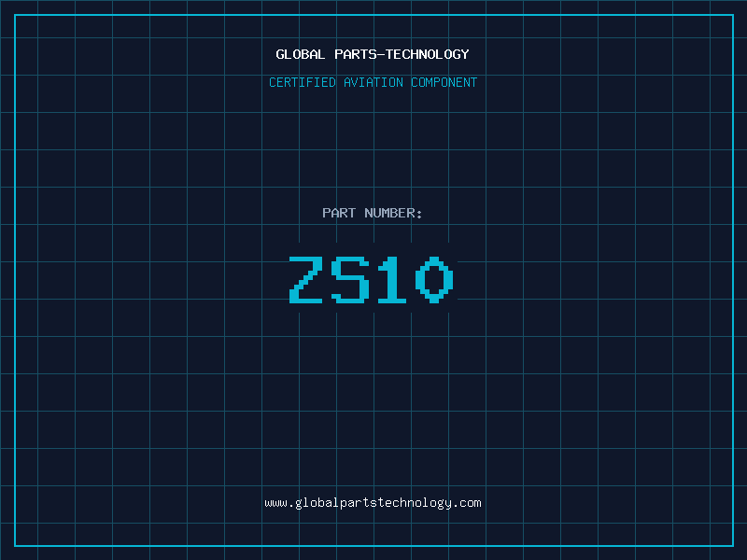Open the www.globalpartstechnology.com link
The image size is (747, 560).
coord(373,503)
